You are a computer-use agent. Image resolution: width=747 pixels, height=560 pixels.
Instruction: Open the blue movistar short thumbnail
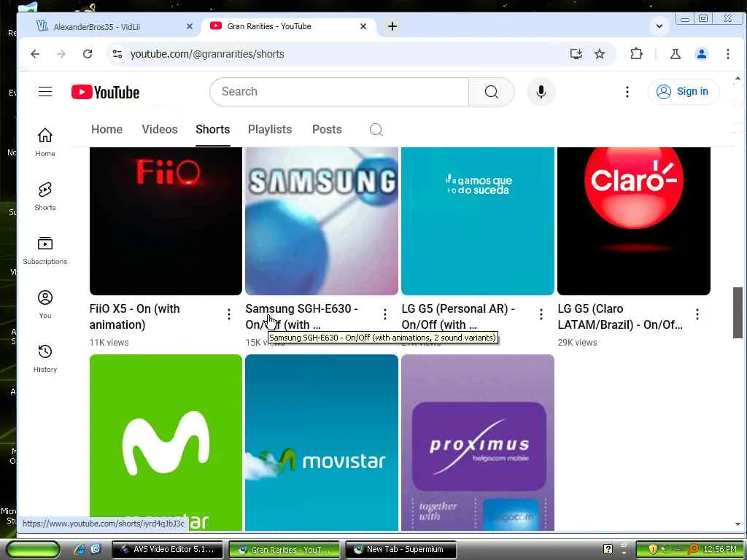pyautogui.click(x=322, y=443)
